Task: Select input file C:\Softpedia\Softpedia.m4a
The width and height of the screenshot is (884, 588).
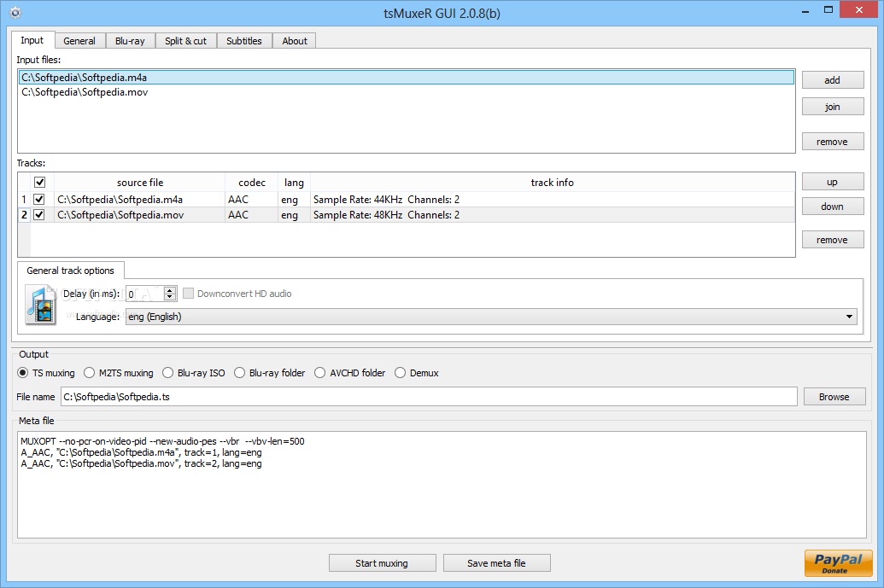Action: click(x=406, y=77)
